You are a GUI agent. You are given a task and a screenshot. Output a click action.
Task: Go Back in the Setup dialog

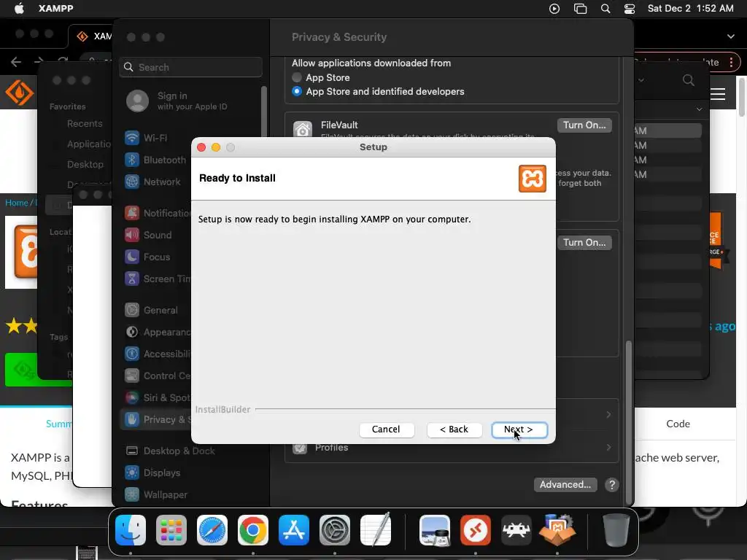[x=454, y=429]
